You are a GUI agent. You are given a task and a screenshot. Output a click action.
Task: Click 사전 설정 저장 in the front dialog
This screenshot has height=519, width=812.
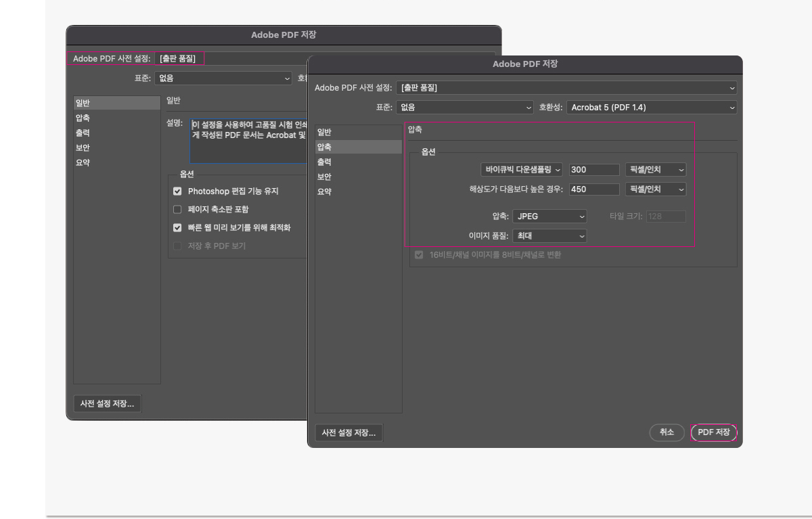coord(349,432)
